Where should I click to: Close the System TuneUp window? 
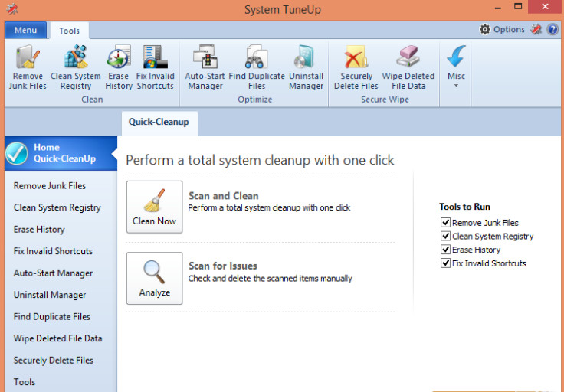[545, 6]
